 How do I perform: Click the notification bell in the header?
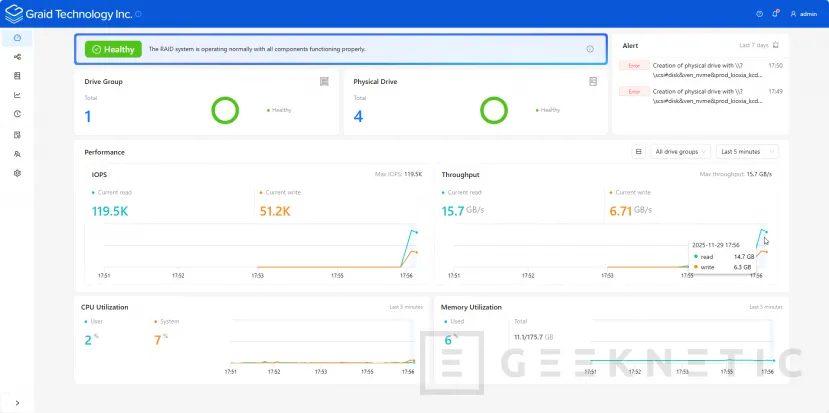pos(775,14)
